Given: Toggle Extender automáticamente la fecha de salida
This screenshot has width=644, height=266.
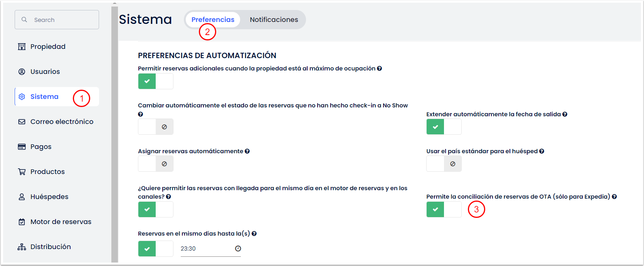Looking at the screenshot, I should point(444,127).
